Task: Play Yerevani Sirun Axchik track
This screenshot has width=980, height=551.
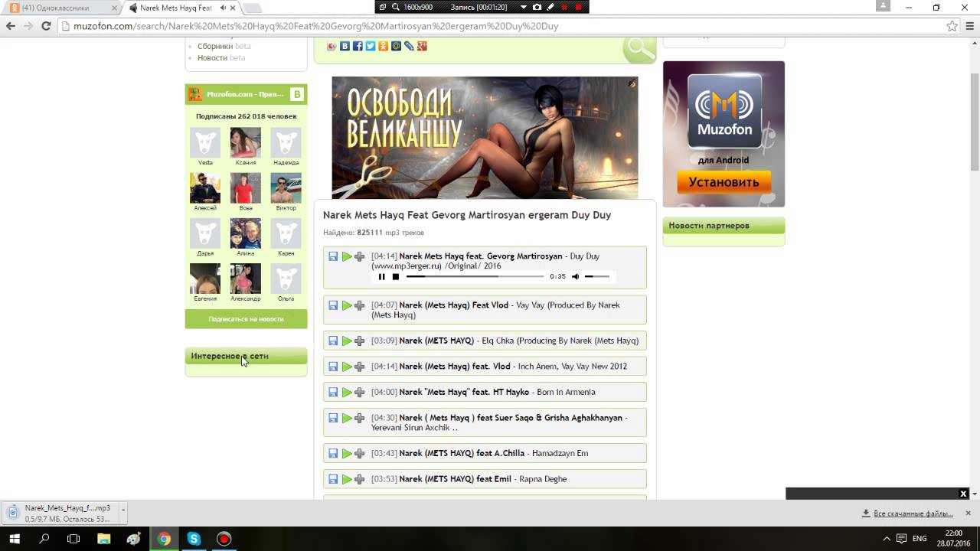Action: [347, 418]
